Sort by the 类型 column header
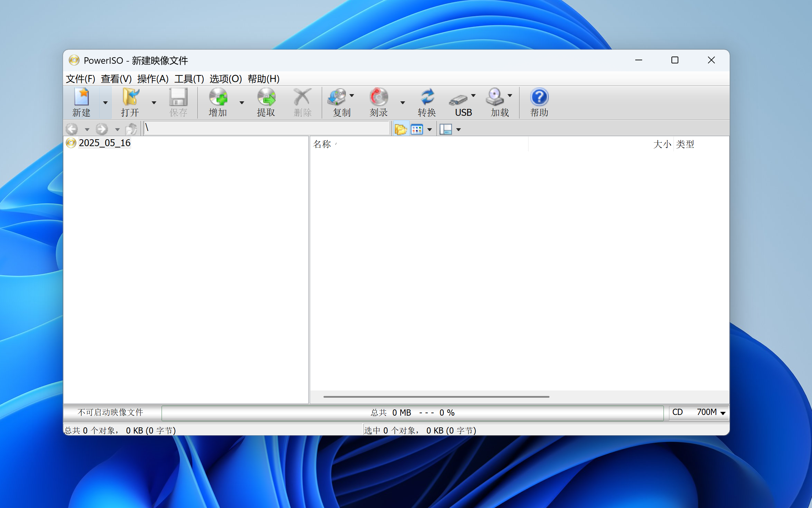 coord(701,144)
